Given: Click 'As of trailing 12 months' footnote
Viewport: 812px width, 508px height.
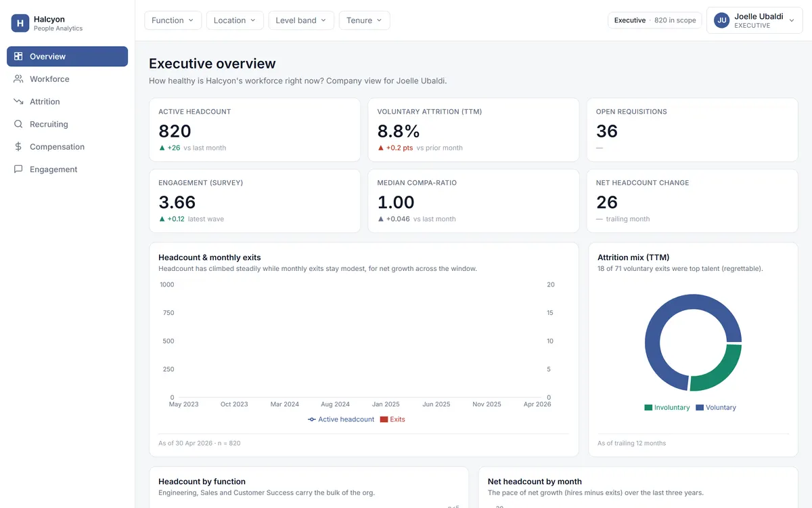Looking at the screenshot, I should click(x=631, y=443).
